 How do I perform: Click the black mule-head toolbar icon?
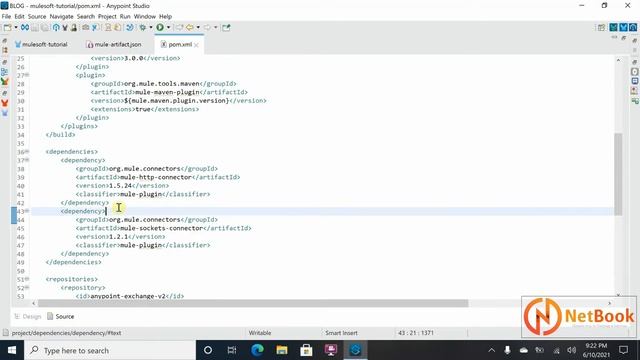click(x=65, y=27)
